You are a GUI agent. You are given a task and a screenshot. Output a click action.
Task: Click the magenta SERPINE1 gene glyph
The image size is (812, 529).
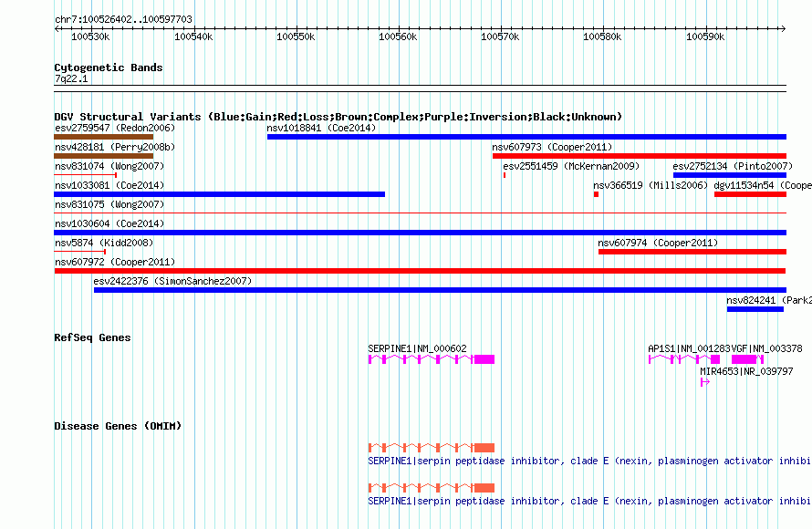[432, 359]
